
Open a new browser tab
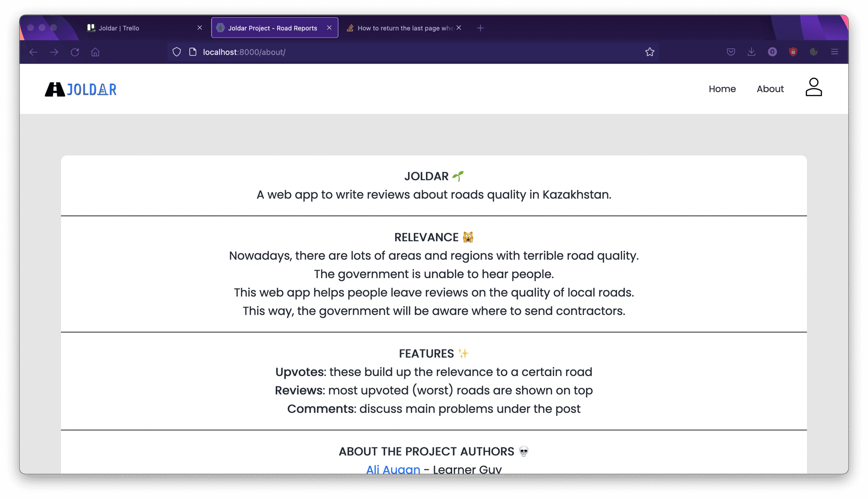tap(480, 28)
